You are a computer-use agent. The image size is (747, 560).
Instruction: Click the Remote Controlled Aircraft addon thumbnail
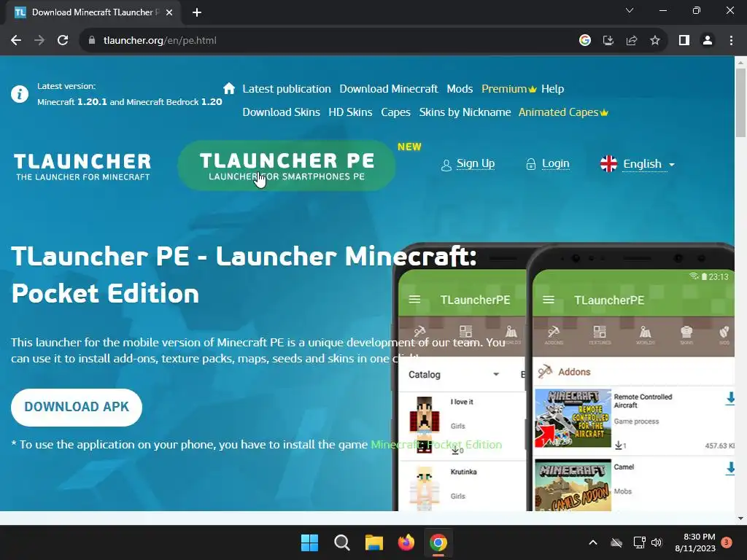(x=573, y=418)
